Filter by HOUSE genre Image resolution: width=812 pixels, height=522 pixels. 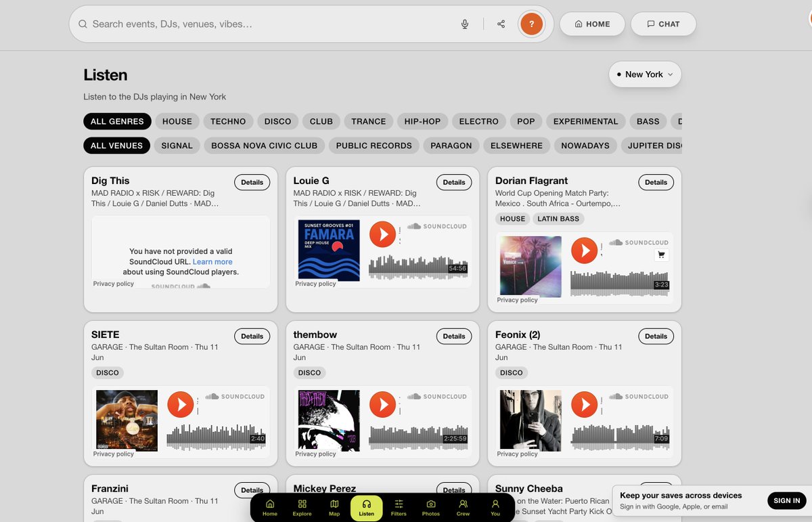[x=177, y=121]
